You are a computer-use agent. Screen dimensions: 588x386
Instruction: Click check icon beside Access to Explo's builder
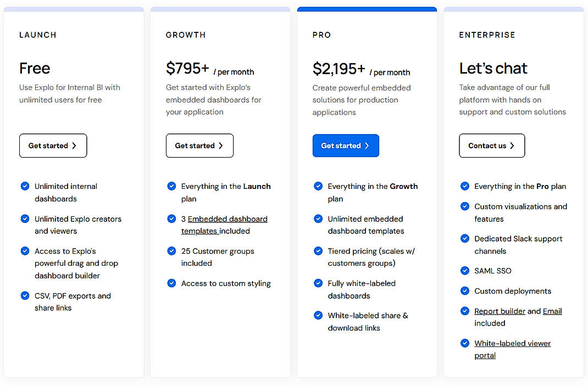point(25,251)
